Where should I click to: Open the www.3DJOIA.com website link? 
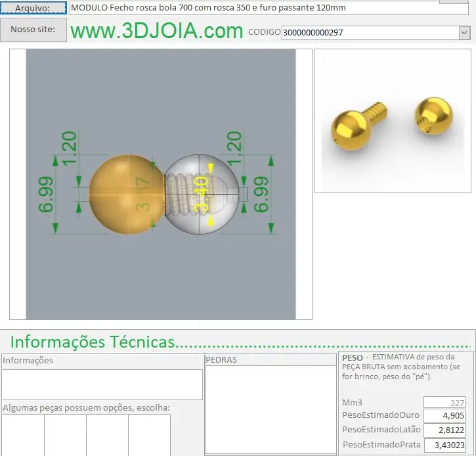[x=157, y=31]
